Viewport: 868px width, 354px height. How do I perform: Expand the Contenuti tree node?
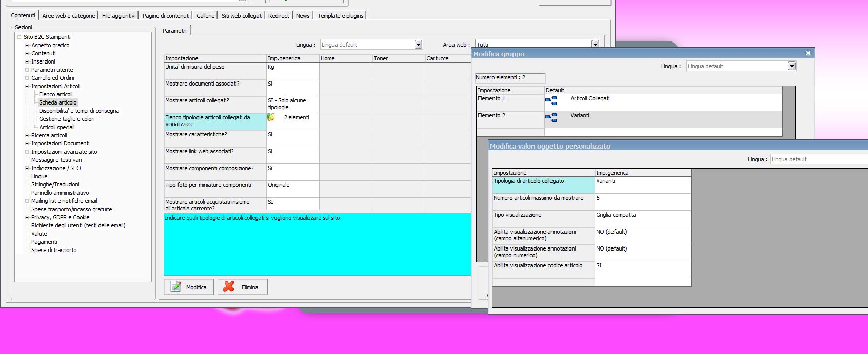[27, 53]
